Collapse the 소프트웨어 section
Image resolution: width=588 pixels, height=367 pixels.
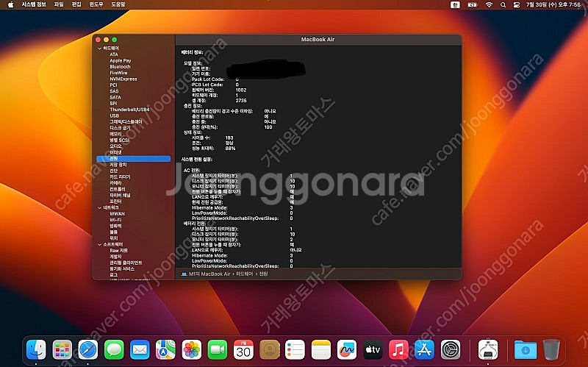pos(99,244)
